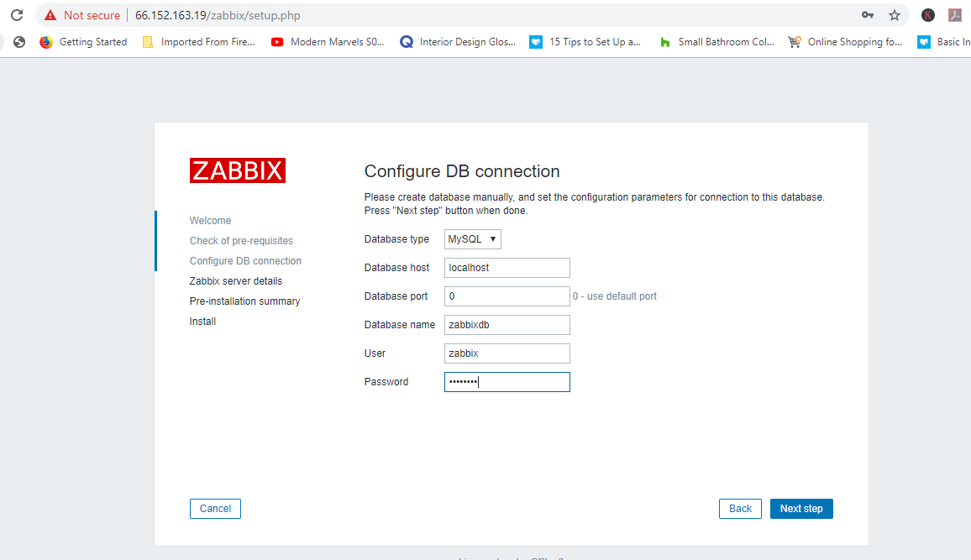Click the Next step button
The height and width of the screenshot is (560, 971).
pos(801,509)
